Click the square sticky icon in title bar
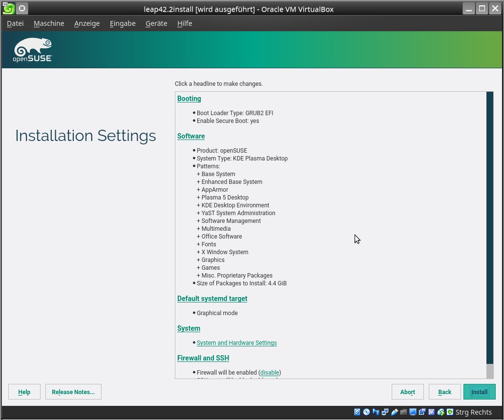504x420 pixels. pos(22,8)
